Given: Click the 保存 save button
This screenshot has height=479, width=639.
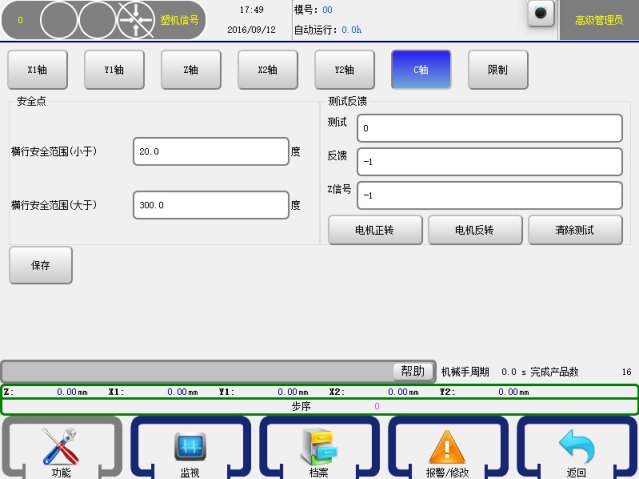Looking at the screenshot, I should click(41, 265).
